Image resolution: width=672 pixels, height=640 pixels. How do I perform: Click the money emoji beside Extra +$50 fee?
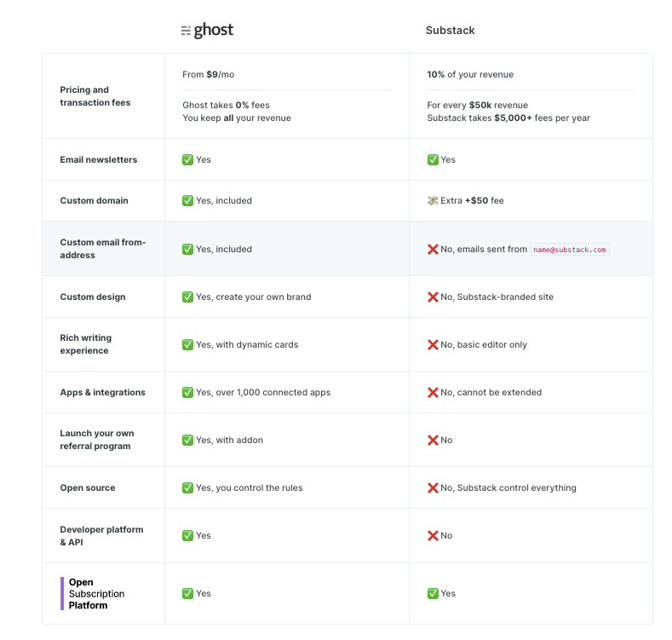433,200
